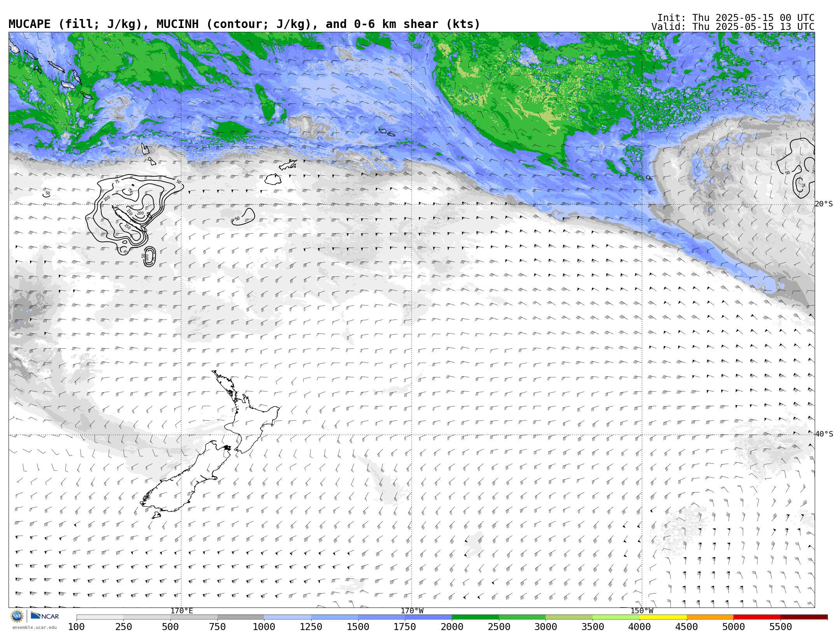The height and width of the screenshot is (632, 840).
Task: Pick the 100–250 lightest gray colorbar swatch
Action: click(x=100, y=617)
